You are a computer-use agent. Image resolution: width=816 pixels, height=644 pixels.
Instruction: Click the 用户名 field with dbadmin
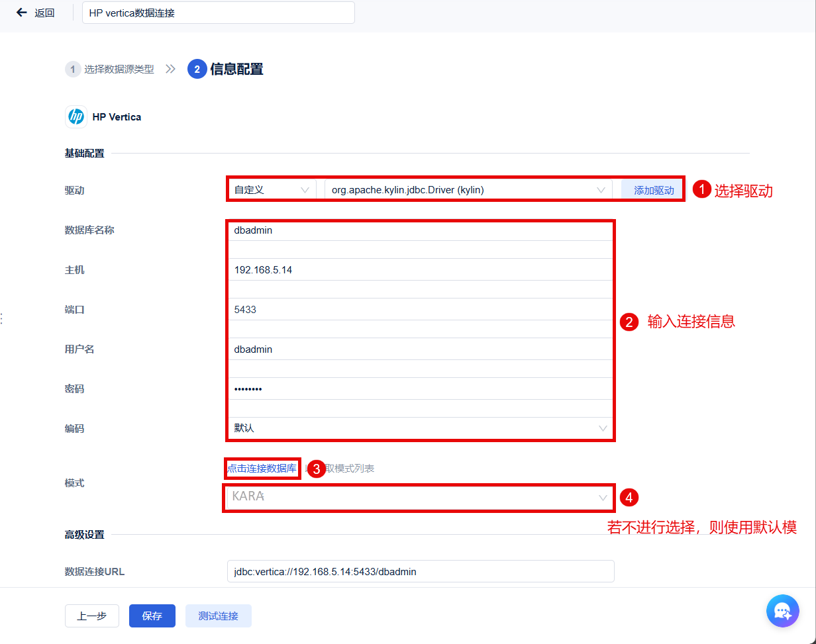pos(420,349)
